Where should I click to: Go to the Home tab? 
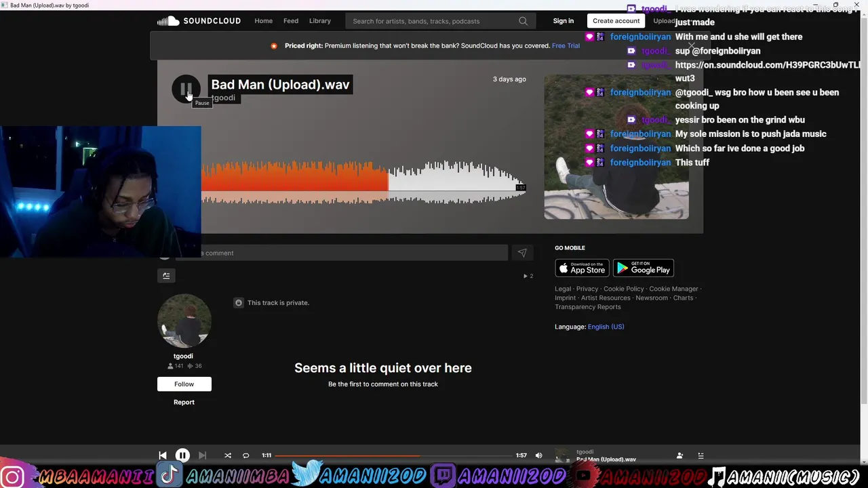point(264,21)
